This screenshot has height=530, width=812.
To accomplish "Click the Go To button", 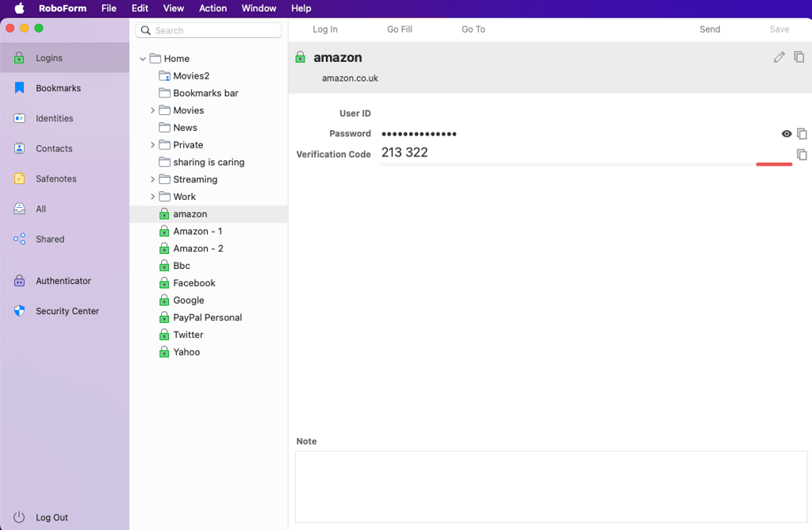I will (x=473, y=29).
